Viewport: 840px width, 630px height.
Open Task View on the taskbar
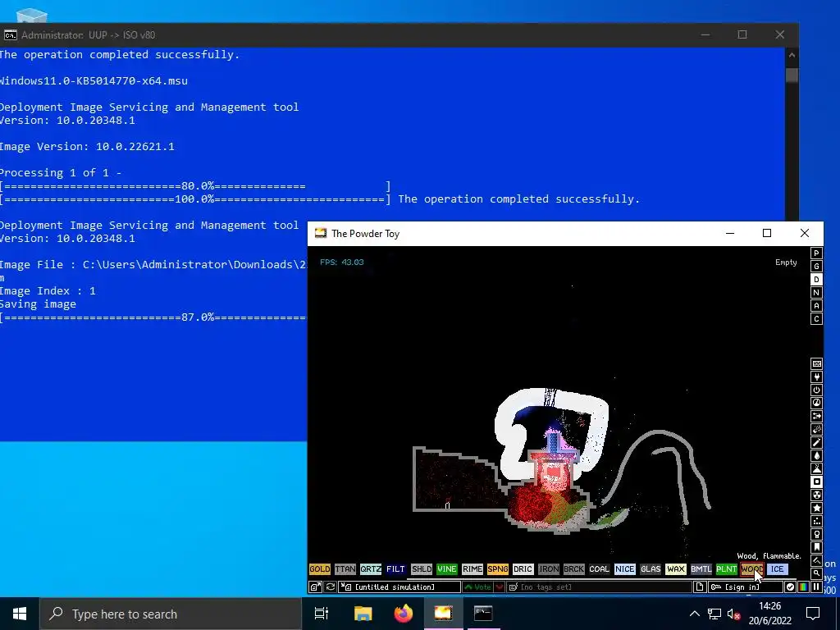click(x=322, y=614)
